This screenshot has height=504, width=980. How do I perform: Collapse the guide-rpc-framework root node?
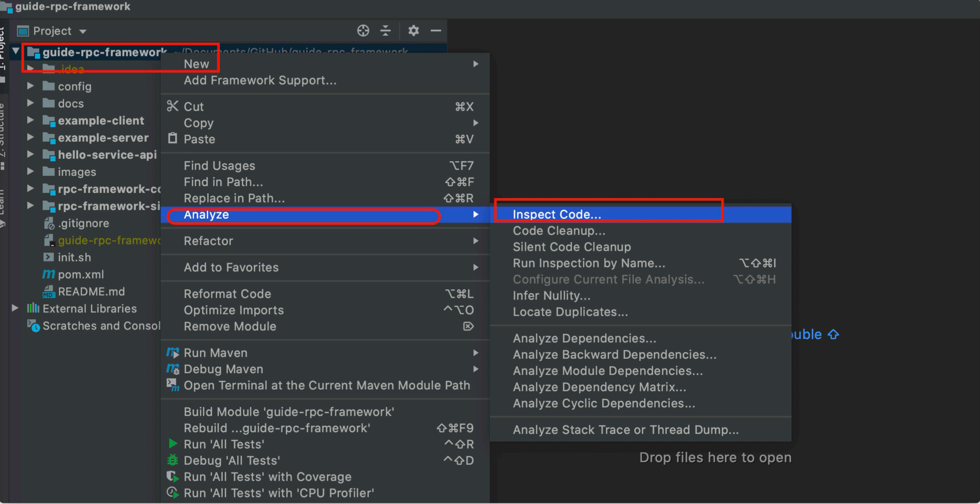click(x=16, y=50)
